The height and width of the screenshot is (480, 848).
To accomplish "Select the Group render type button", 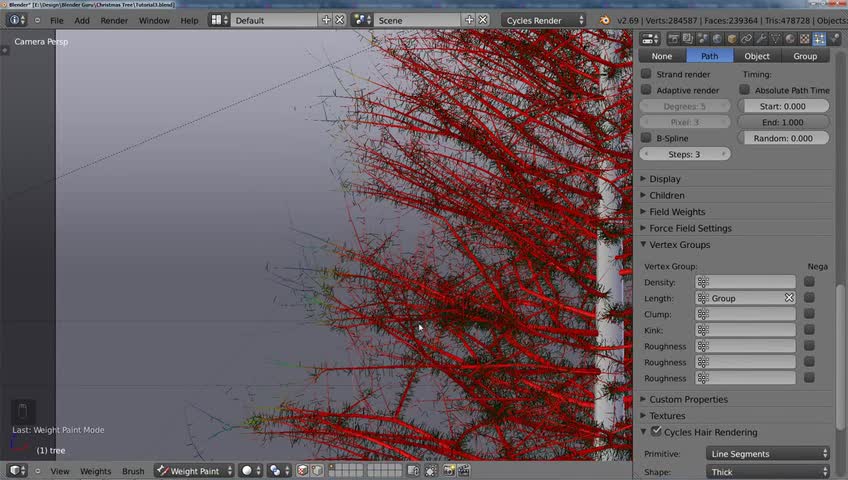I will [805, 56].
